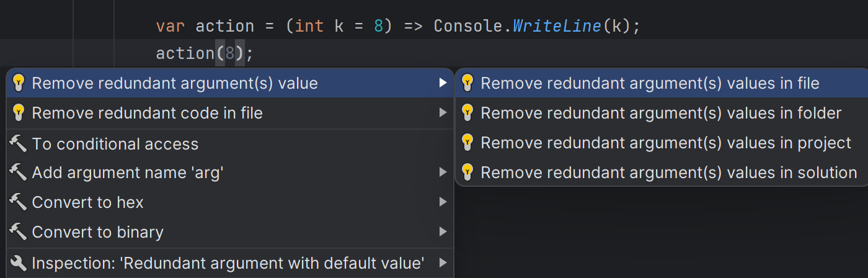Click hammer icon beside 'Convert to binary'
The image size is (868, 278).
19,232
